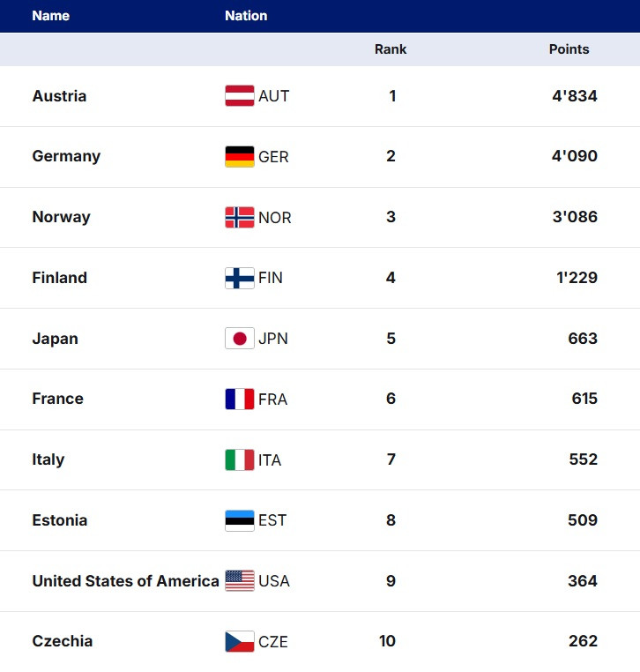Click the Name column header

coord(50,16)
